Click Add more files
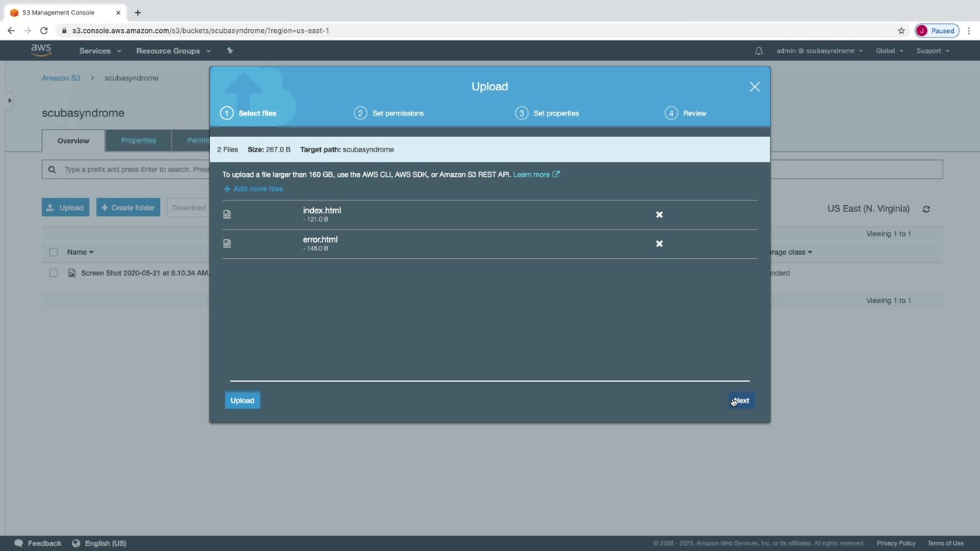 pos(253,189)
